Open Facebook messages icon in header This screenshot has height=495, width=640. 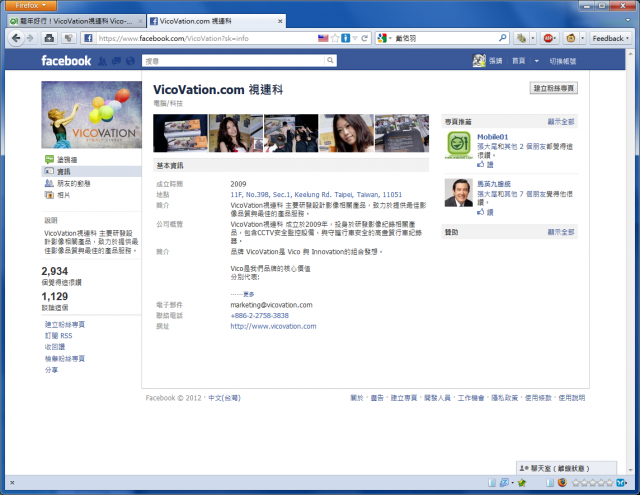[116, 61]
